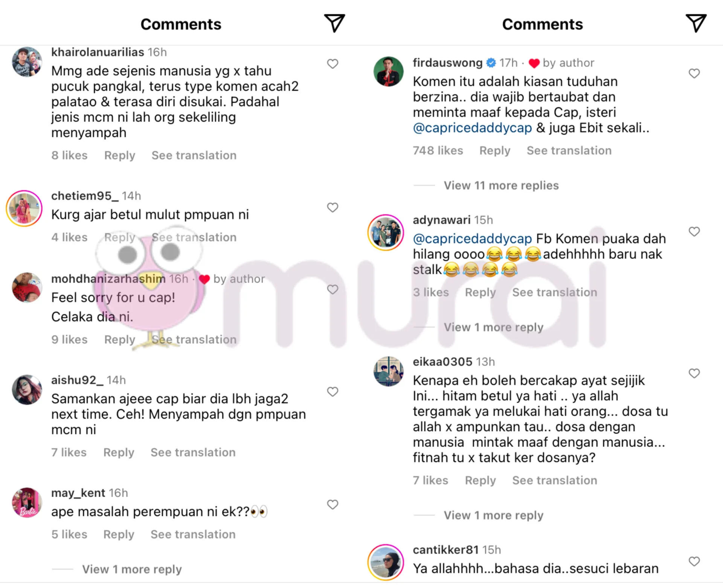
Task: Toggle like heart on mohdhanizarhashim's comment
Action: [x=333, y=290]
